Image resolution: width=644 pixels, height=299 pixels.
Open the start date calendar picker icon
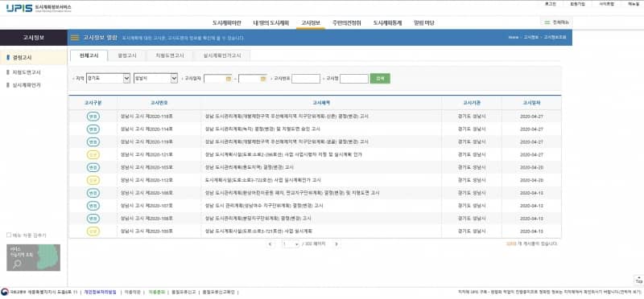(x=229, y=79)
